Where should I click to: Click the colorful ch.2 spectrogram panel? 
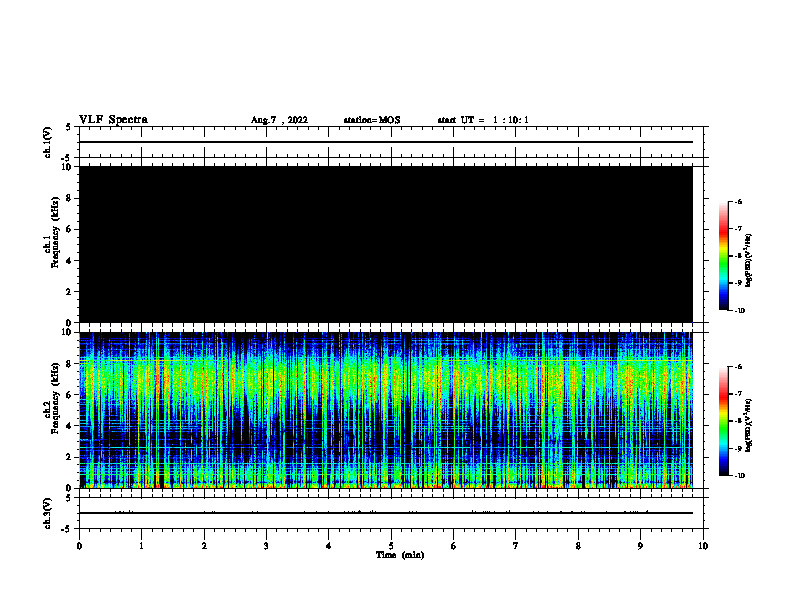tap(386, 410)
